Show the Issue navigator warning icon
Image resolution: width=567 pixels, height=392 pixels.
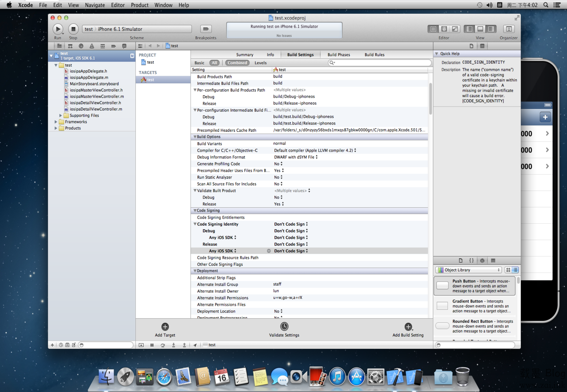[92, 46]
